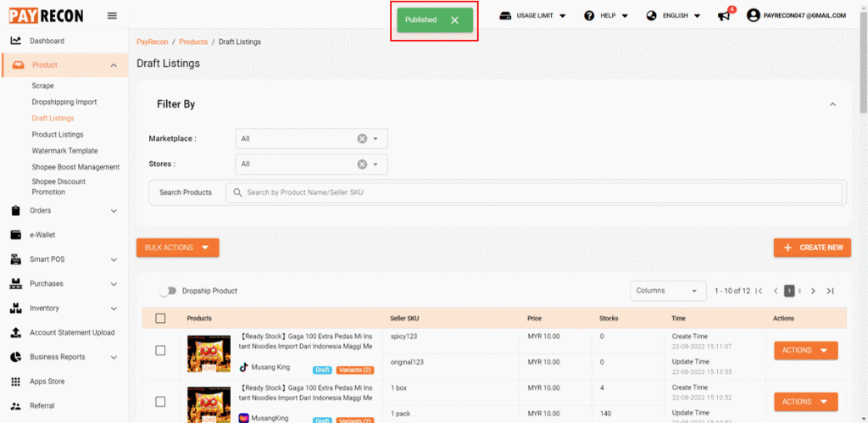Clear the Stores filter selection

(x=362, y=164)
